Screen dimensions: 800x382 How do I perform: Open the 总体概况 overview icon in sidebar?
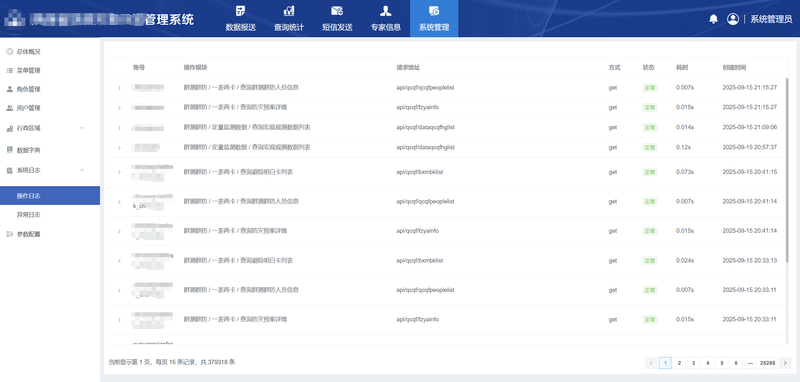point(9,52)
